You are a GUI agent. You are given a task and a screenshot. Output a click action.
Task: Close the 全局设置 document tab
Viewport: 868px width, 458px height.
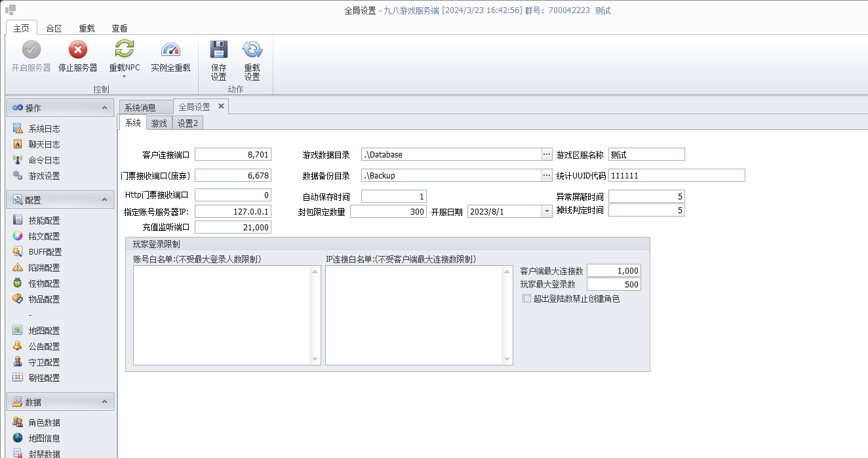221,106
